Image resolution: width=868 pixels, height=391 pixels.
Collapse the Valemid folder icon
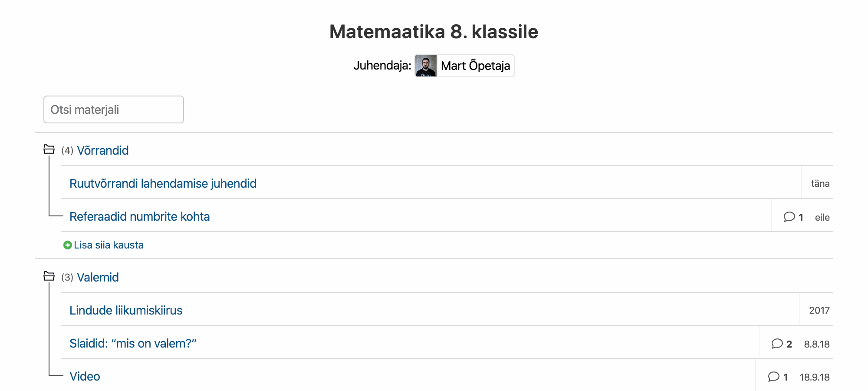(49, 276)
